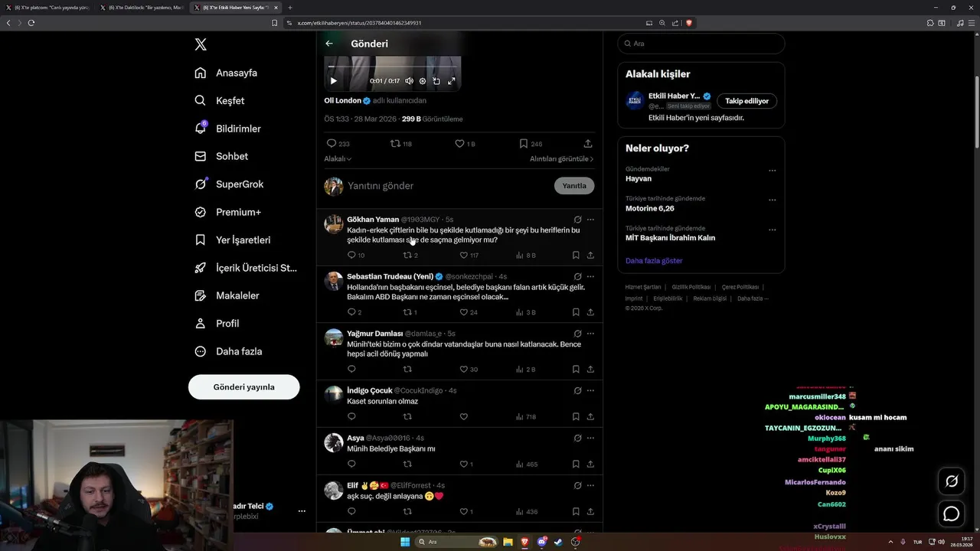Open İçerik Üreticisi Stüdyosu item
The width and height of the screenshot is (980, 551).
coord(246,268)
